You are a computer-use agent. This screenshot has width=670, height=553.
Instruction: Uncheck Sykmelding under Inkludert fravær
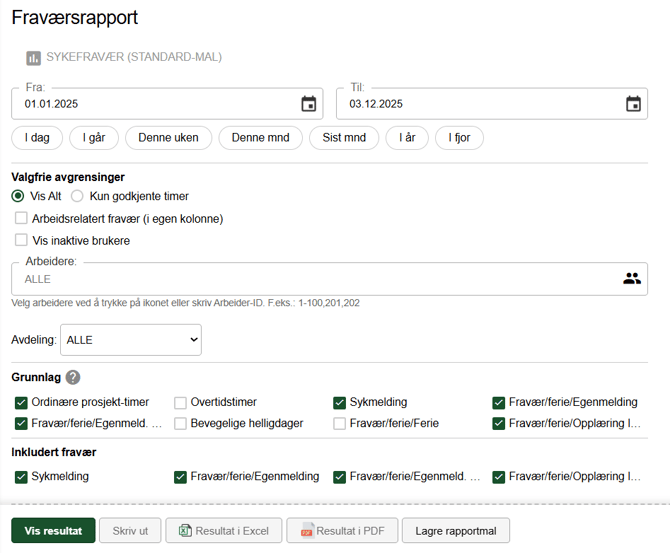[21, 477]
